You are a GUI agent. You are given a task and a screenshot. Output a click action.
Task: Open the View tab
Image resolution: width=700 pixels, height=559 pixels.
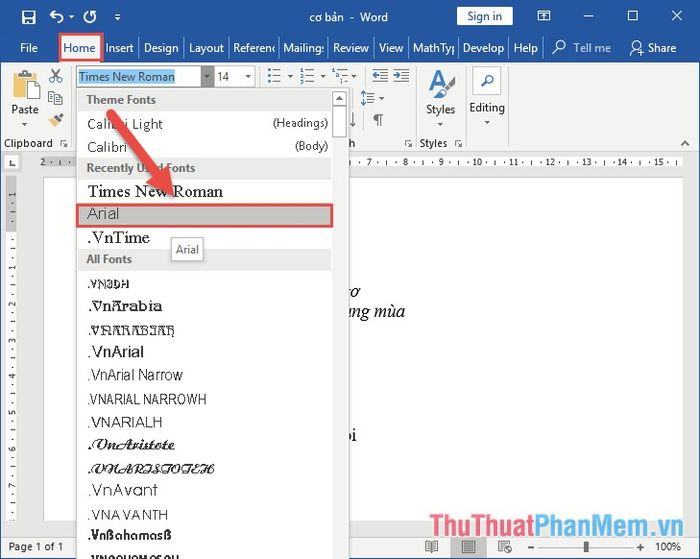click(391, 48)
